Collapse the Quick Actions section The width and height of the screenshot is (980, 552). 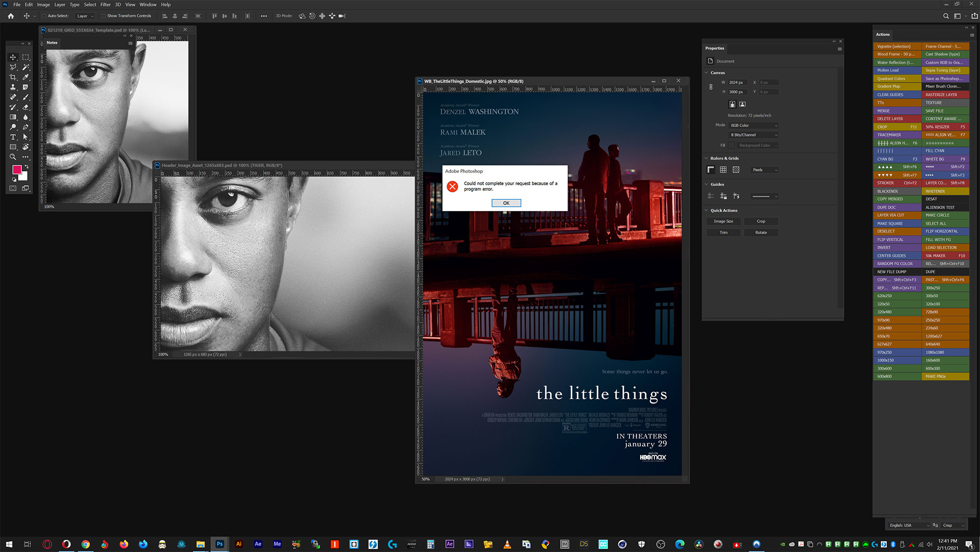click(707, 211)
